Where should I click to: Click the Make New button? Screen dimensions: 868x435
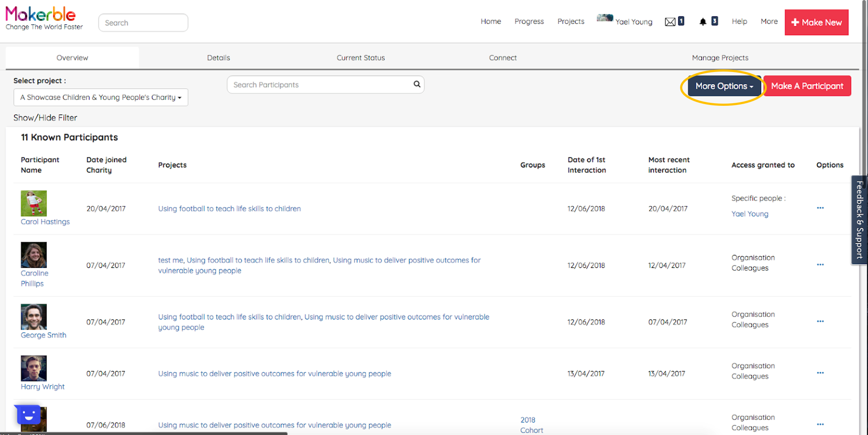[x=816, y=22]
